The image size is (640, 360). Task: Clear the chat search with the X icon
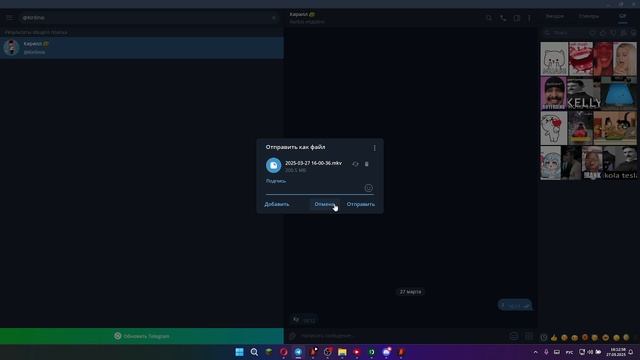[x=274, y=18]
